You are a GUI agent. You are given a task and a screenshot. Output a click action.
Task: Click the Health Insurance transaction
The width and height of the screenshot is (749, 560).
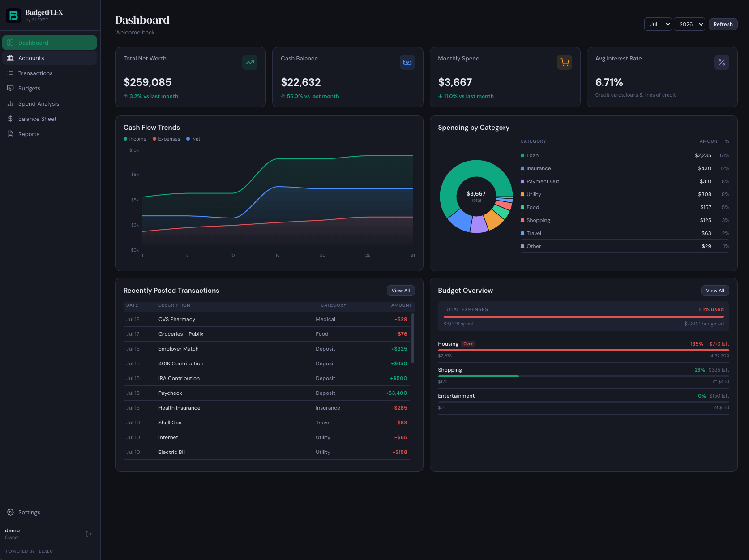click(x=267, y=408)
